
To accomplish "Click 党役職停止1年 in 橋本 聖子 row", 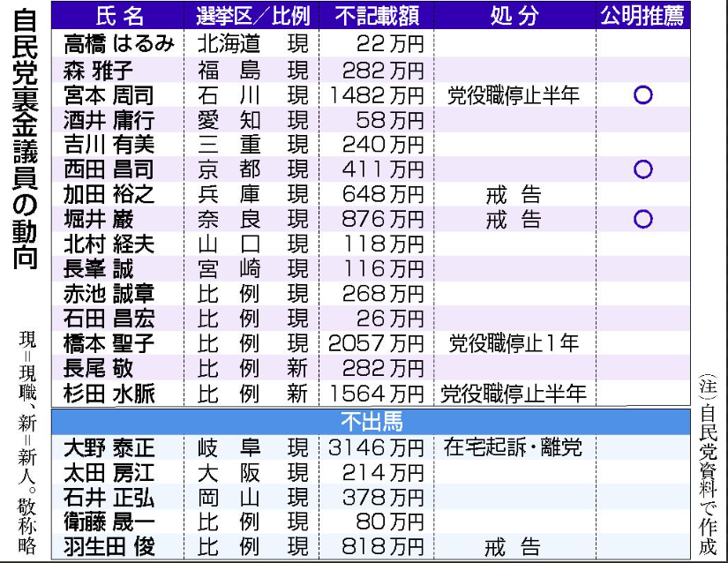I will (x=514, y=342).
